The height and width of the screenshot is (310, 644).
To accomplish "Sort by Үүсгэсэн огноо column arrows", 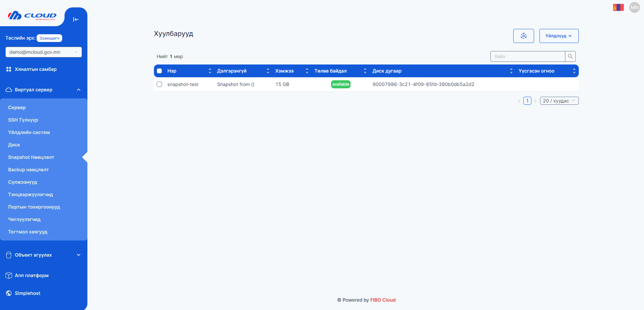I will pos(574,71).
